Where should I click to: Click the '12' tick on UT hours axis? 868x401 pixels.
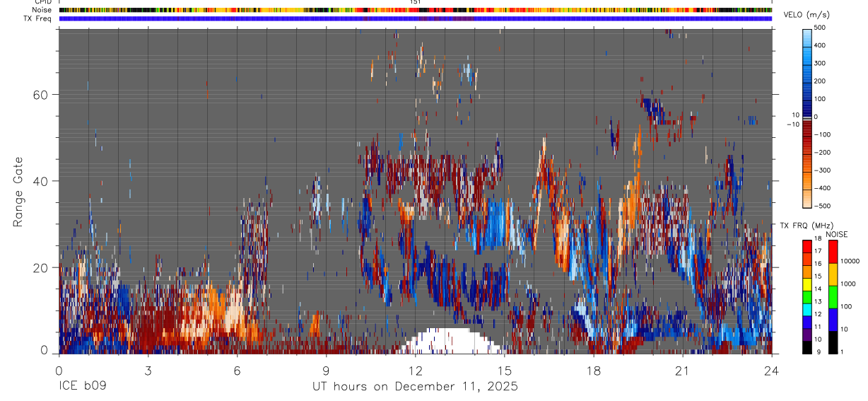(x=416, y=370)
